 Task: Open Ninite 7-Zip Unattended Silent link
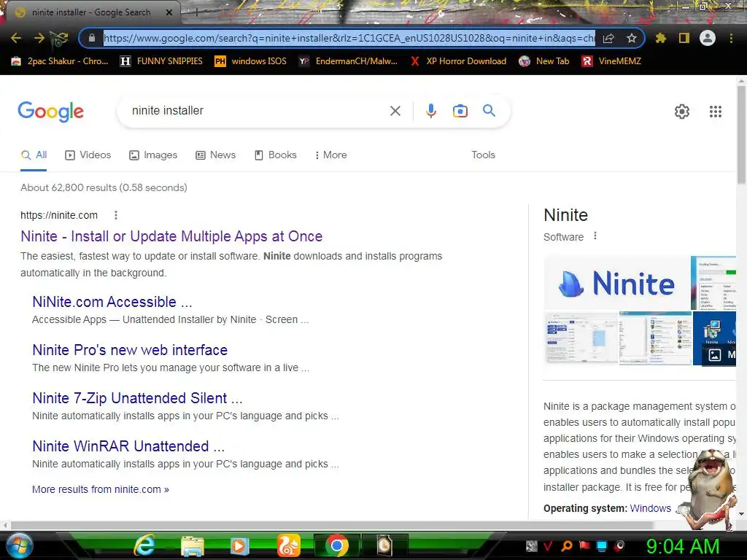(x=137, y=398)
